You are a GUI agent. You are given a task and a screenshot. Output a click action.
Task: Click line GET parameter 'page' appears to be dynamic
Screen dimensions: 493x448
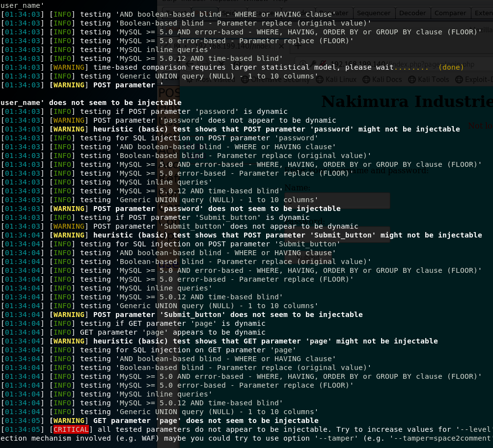(x=133, y=332)
